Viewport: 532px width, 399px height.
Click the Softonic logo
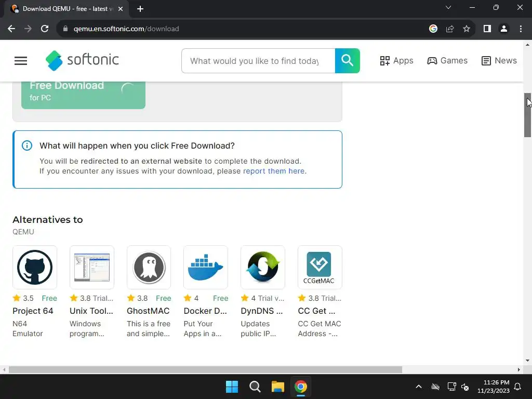(82, 60)
